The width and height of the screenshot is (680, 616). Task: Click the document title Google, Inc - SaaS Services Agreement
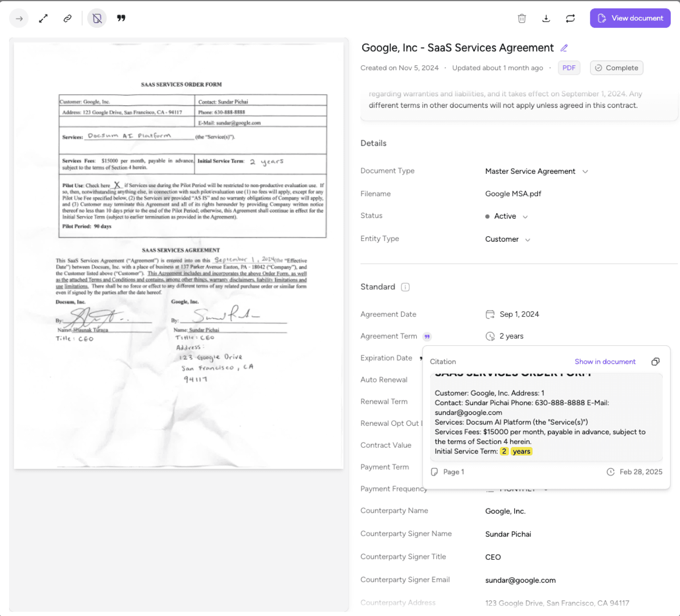click(458, 48)
